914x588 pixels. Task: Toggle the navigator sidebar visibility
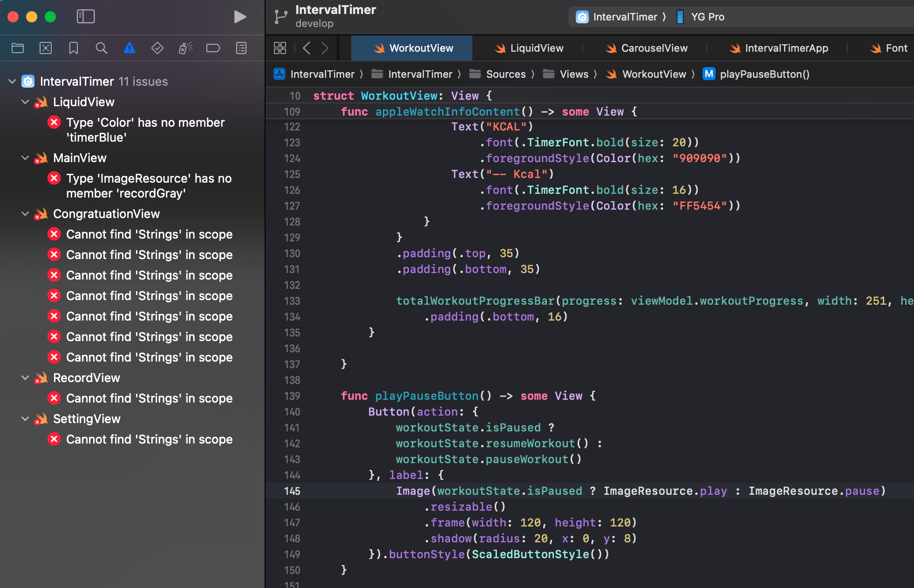pos(86,17)
